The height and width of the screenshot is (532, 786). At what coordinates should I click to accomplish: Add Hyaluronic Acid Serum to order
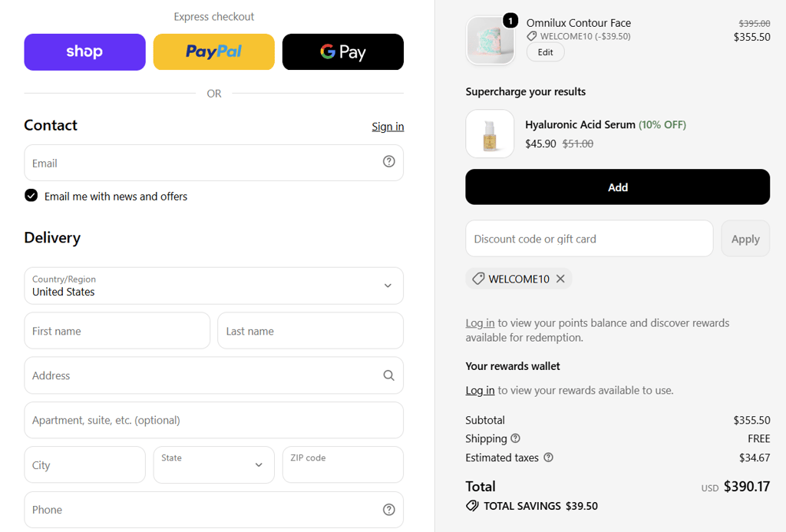618,187
